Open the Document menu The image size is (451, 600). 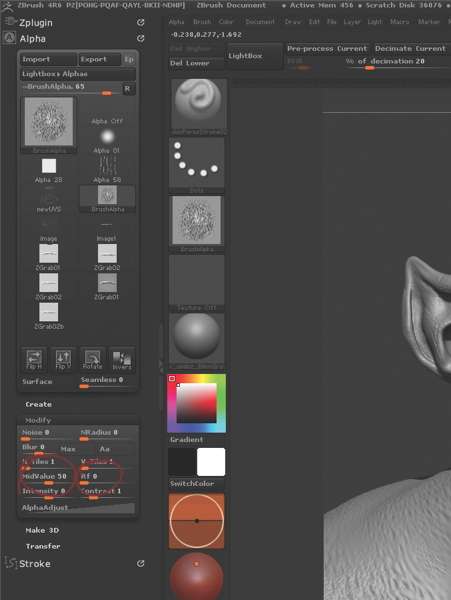coord(260,22)
